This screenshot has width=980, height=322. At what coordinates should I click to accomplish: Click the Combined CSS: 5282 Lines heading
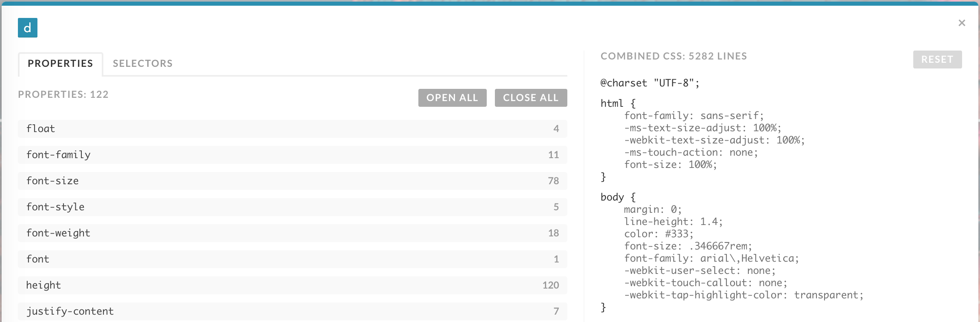pos(674,56)
